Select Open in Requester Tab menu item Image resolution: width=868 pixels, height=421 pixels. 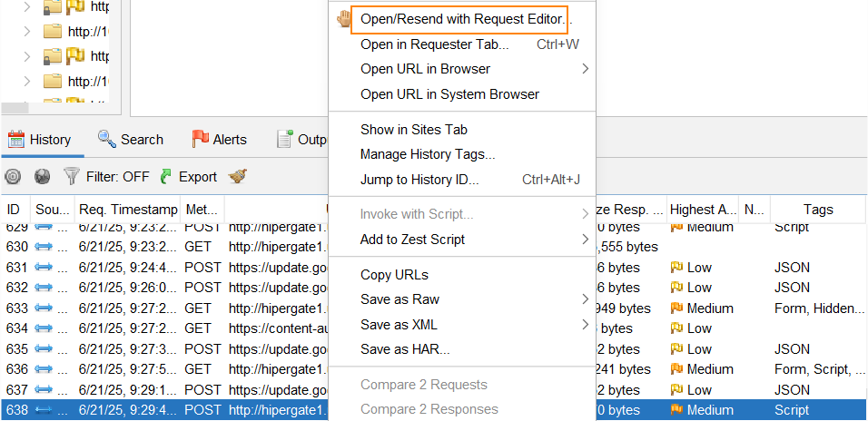434,44
